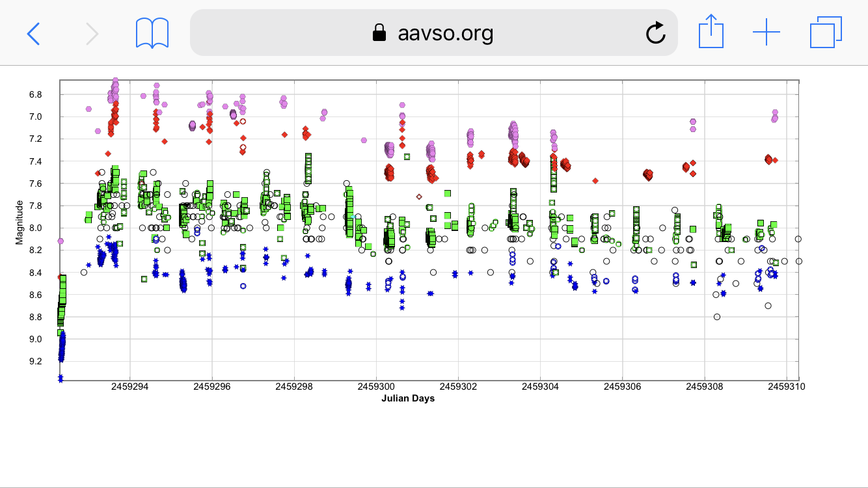Tap the Safari back arrow
The height and width of the screenshot is (488, 868).
pos(33,33)
